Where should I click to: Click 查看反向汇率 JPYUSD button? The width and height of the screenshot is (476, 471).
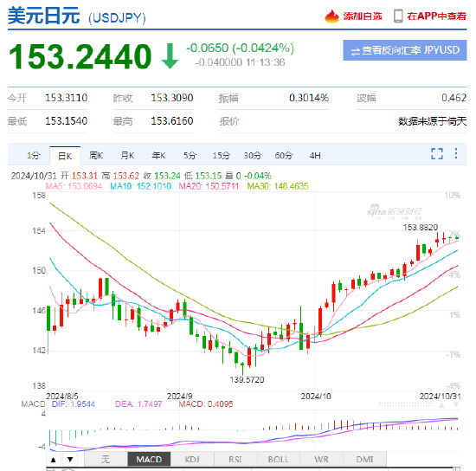pyautogui.click(x=405, y=50)
